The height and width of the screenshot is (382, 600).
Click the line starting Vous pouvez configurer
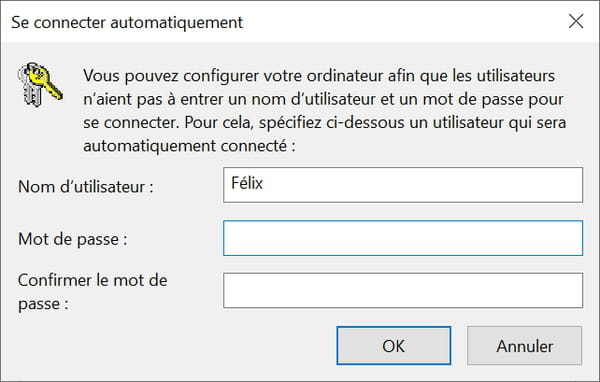319,76
